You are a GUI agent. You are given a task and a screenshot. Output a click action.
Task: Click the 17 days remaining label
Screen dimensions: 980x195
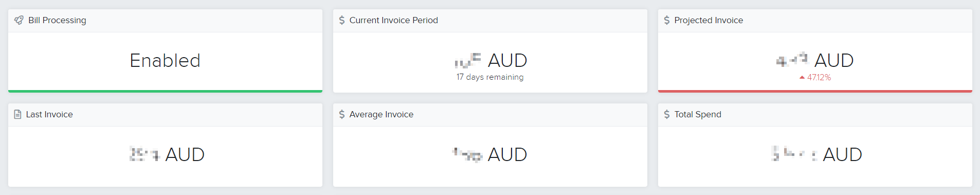pos(490,77)
